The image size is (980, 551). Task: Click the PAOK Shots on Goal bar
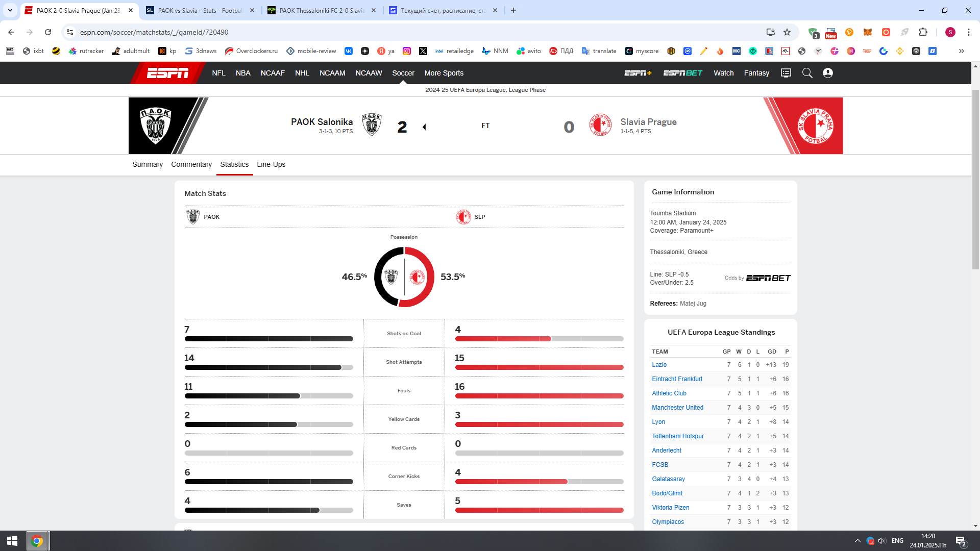tap(268, 339)
